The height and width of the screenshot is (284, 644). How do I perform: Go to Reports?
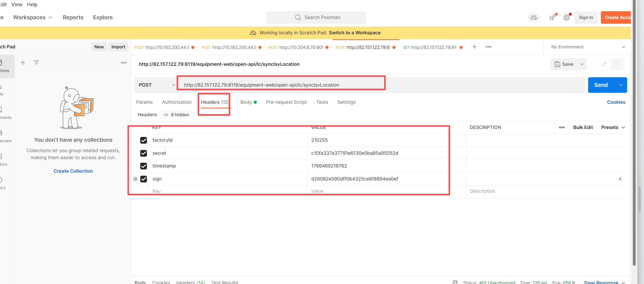pos(73,17)
